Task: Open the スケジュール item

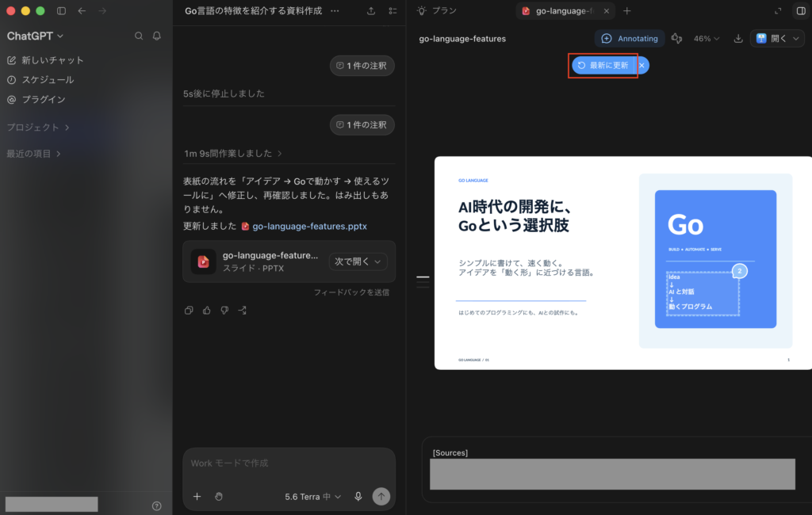Action: tap(40, 80)
